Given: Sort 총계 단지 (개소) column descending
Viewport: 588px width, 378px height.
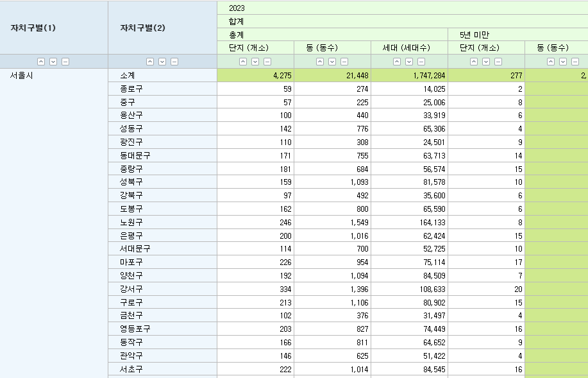Looking at the screenshot, I should (x=255, y=62).
